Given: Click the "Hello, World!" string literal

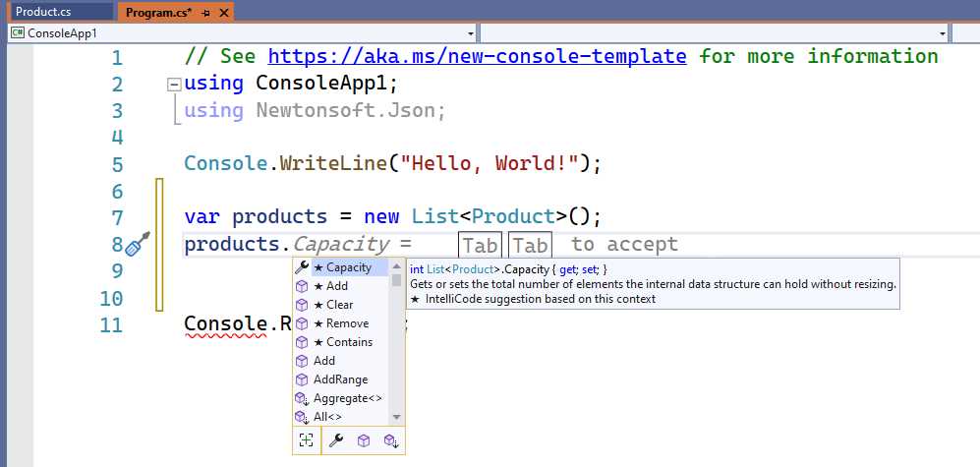Looking at the screenshot, I should tap(490, 164).
